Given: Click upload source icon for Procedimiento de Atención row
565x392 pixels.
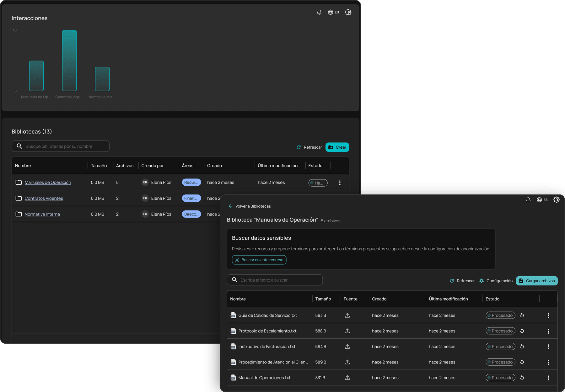Looking at the screenshot, I should (x=347, y=362).
